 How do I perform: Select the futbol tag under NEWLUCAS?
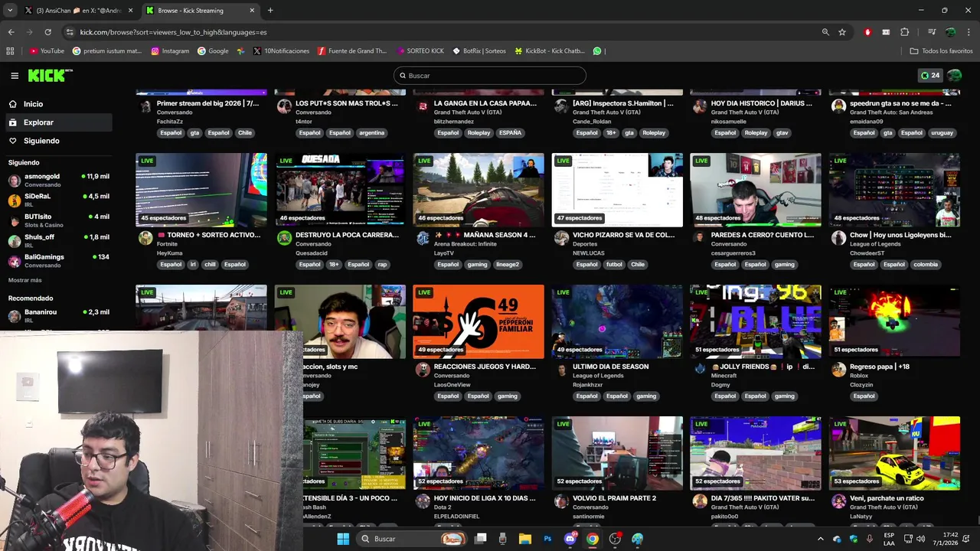pyautogui.click(x=614, y=265)
